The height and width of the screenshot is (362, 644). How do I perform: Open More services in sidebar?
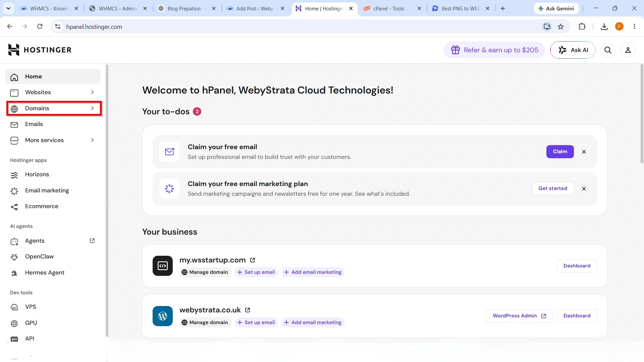[53, 140]
